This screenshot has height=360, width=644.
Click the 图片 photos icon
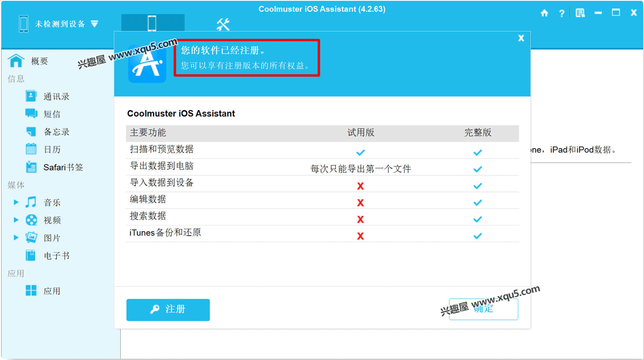click(x=31, y=237)
